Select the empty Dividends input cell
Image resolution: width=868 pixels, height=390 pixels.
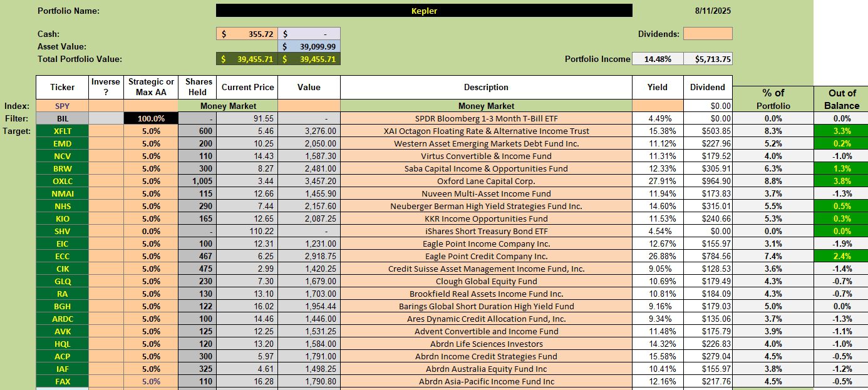(x=708, y=34)
